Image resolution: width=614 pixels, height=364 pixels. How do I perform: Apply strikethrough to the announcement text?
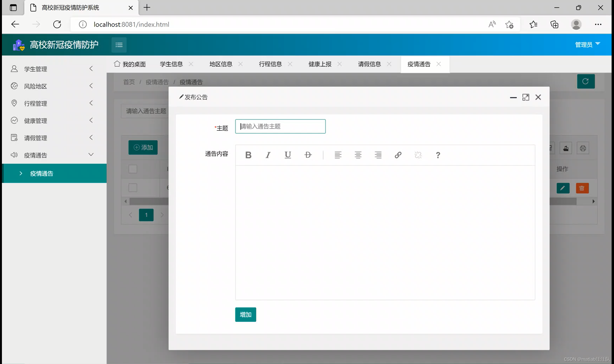(308, 155)
